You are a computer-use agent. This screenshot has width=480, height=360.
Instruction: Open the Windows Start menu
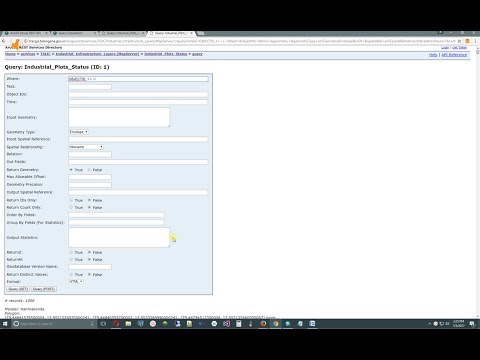(x=5, y=324)
